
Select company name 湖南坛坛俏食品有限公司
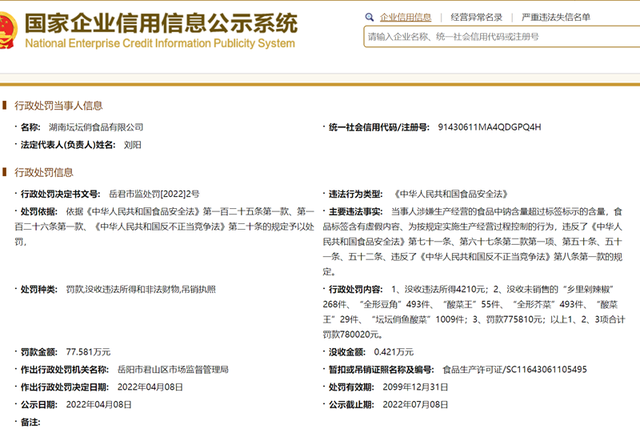(x=96, y=127)
